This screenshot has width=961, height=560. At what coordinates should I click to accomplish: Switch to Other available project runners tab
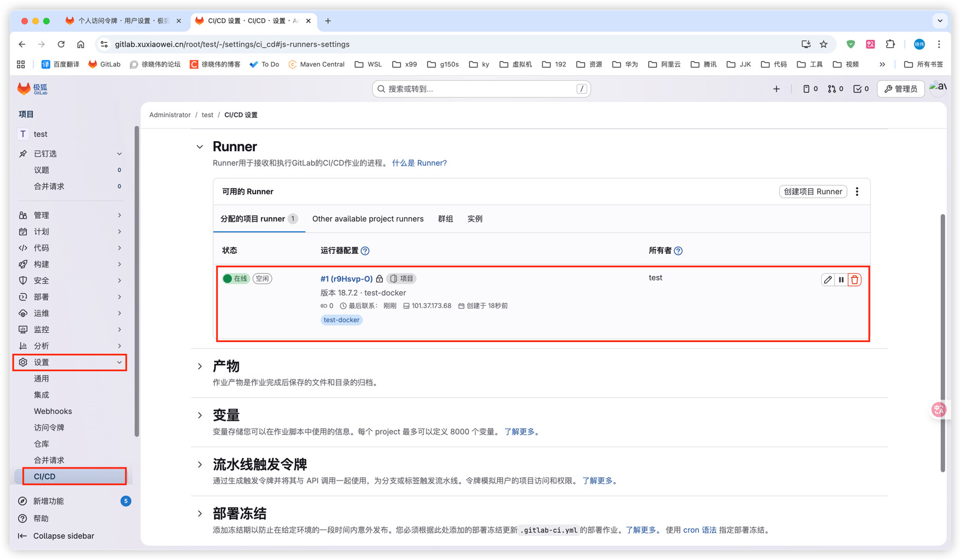click(368, 219)
